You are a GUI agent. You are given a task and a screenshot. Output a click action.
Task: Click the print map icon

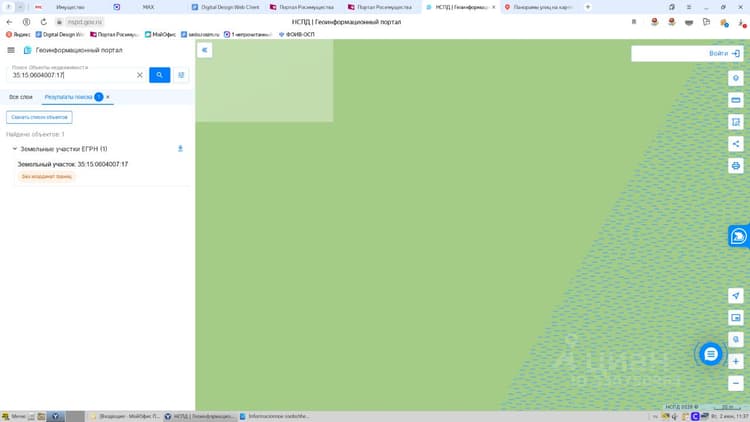point(736,166)
